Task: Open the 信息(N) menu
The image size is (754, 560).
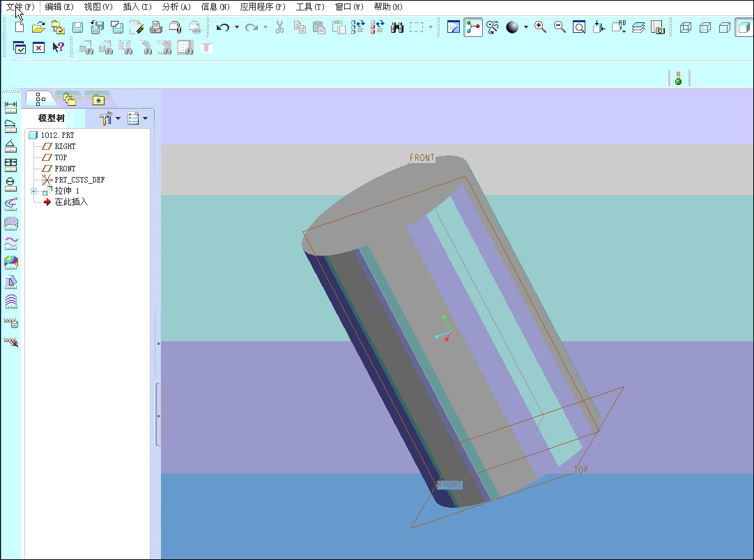Action: (215, 7)
